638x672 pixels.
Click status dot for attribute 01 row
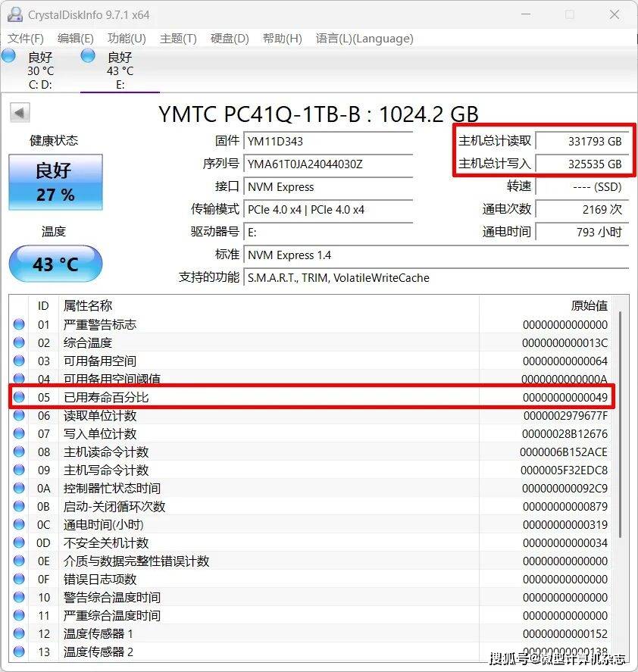(x=19, y=324)
